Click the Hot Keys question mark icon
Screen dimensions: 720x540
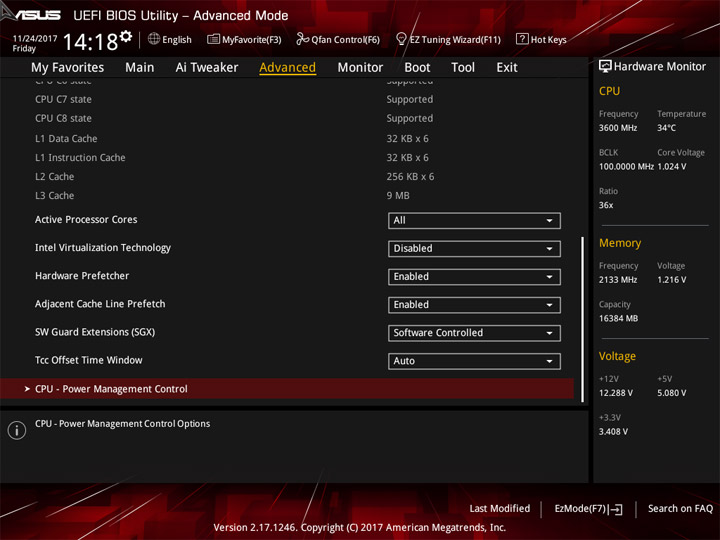[x=522, y=39]
